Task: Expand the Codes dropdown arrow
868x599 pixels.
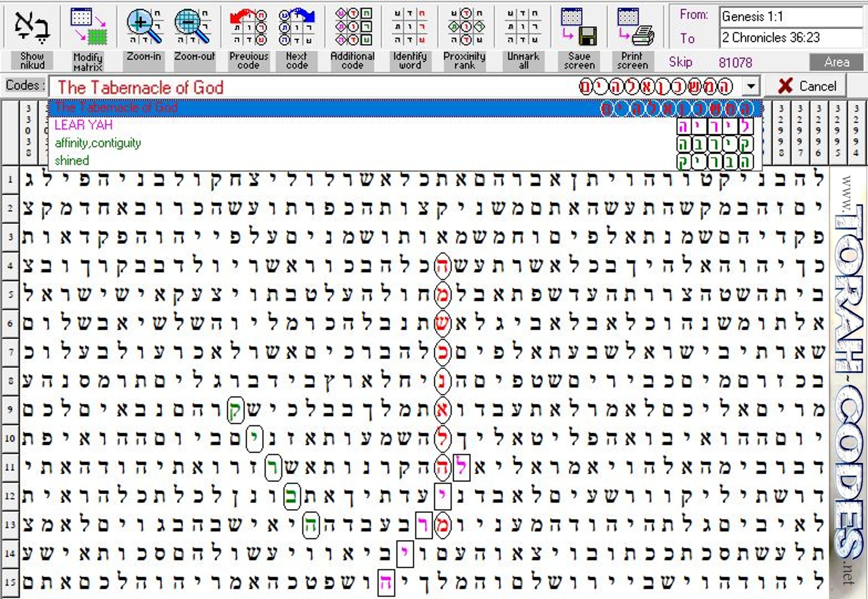Action: coord(751,86)
